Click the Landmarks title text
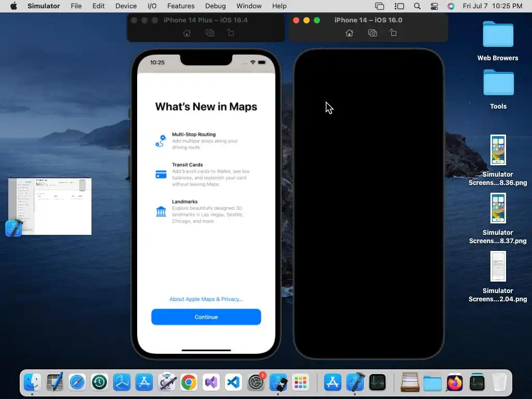The image size is (532, 399). tap(184, 202)
